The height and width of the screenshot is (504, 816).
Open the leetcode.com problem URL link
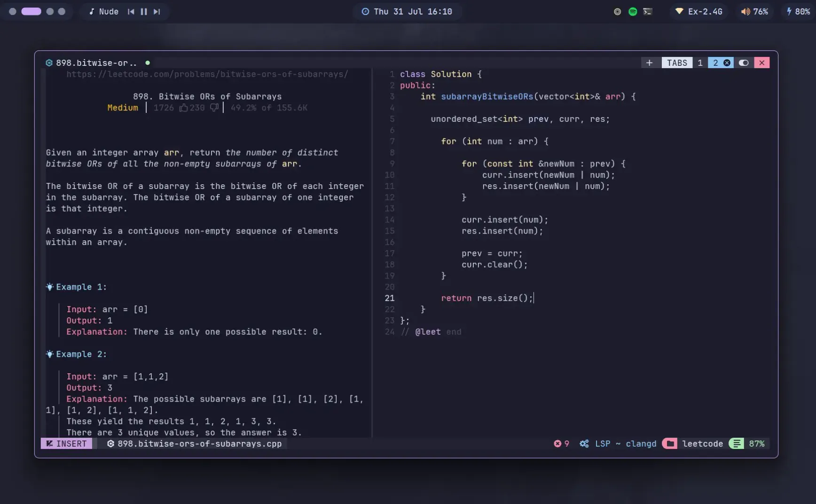click(207, 74)
